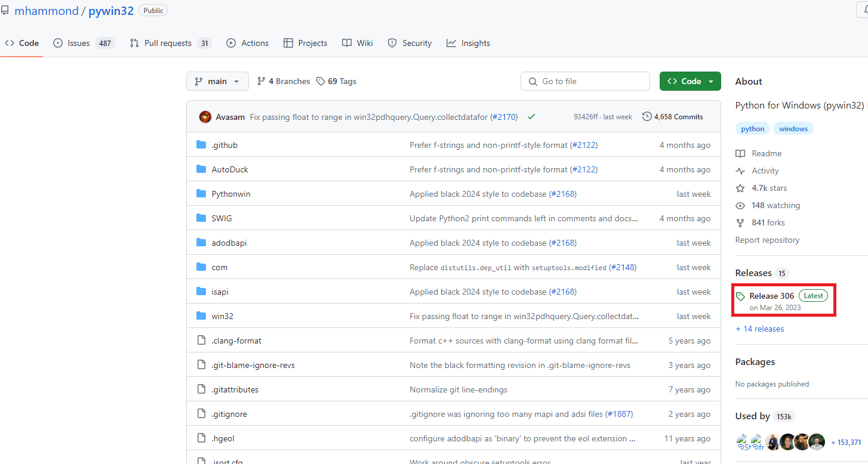Image resolution: width=868 pixels, height=464 pixels.
Task: Click 'Normalize git line-endings' commit message
Action: coord(458,389)
